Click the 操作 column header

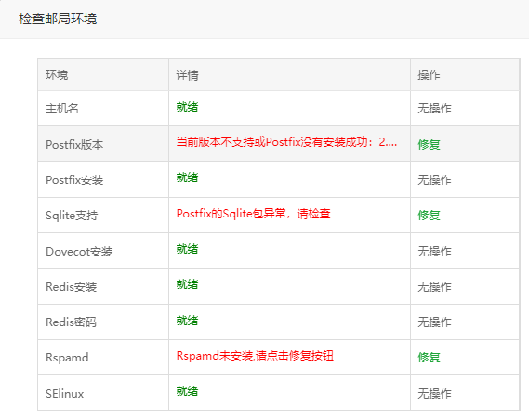429,75
